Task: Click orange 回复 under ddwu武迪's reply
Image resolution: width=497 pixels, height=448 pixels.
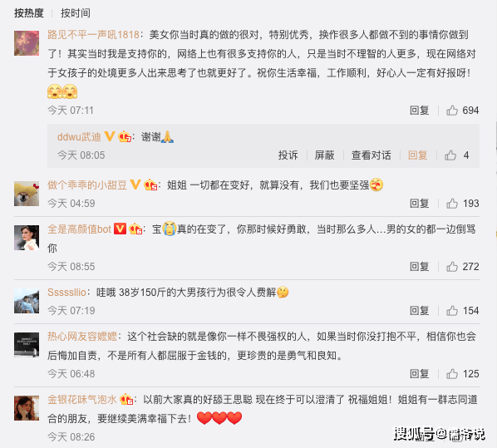Action: [417, 155]
